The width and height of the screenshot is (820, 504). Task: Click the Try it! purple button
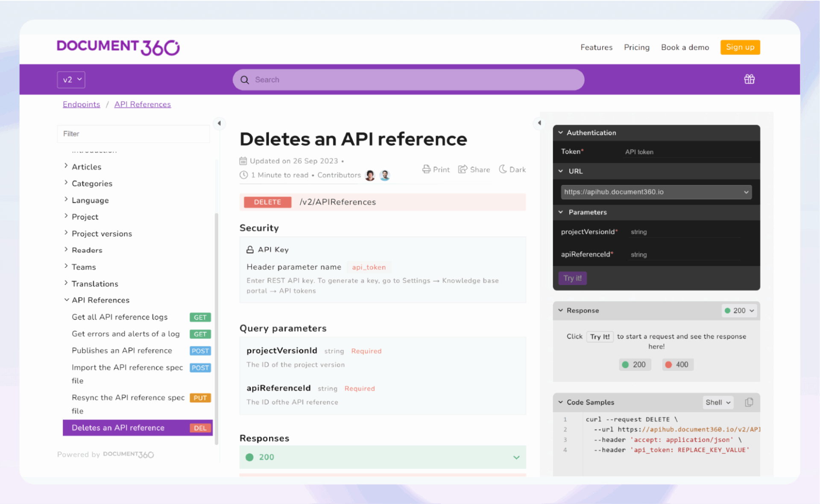point(572,278)
